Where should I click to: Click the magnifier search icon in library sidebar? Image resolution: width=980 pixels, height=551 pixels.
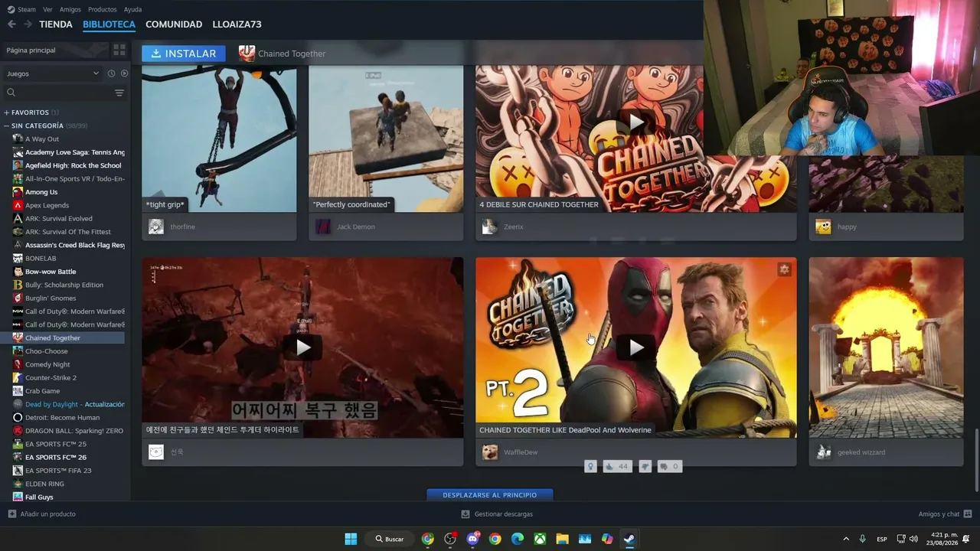click(x=11, y=93)
